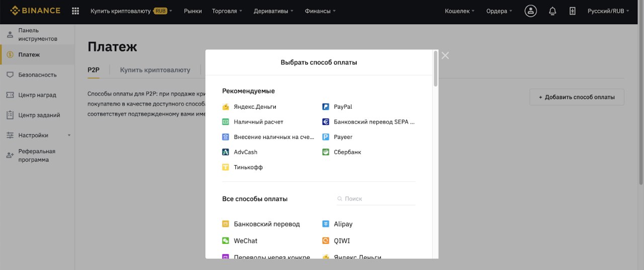This screenshot has width=644, height=270.
Task: Click the search magnifier icon in dialog
Action: [x=340, y=199]
